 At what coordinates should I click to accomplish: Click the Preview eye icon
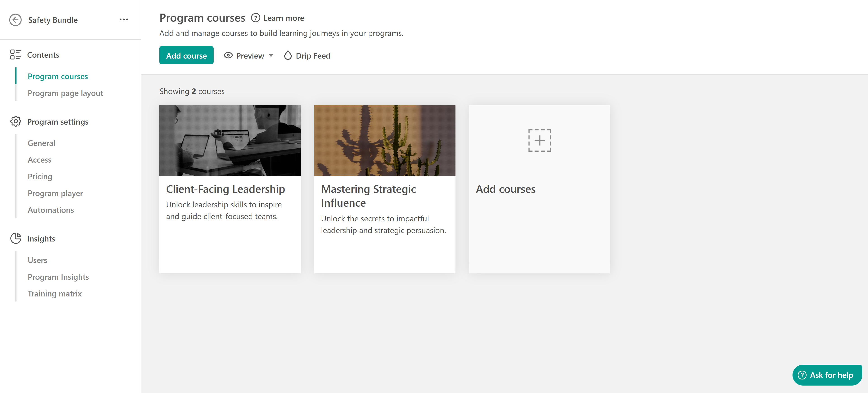[x=228, y=56]
